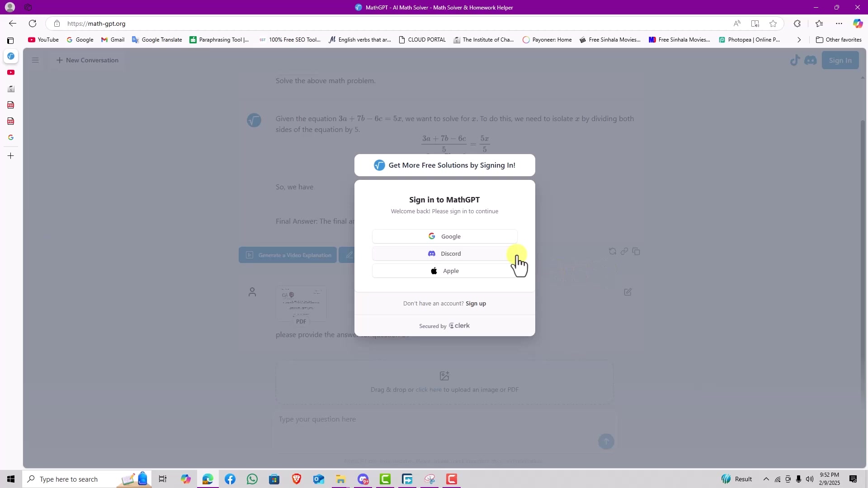Select YouTube vertical tab

[11, 72]
